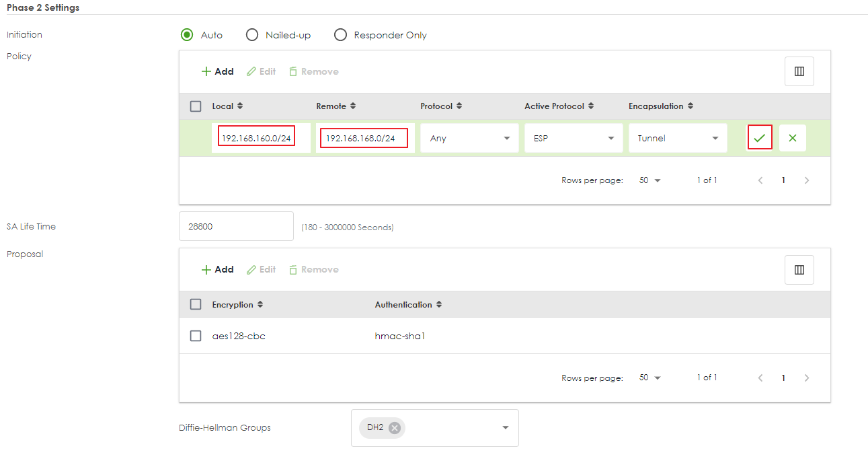This screenshot has height=459, width=868.
Task: Expand Active Protocol dropdown showing ESP
Action: 574,138
